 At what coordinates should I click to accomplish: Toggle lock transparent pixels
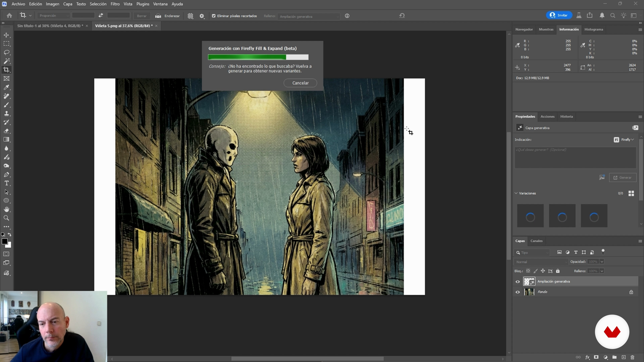pyautogui.click(x=528, y=271)
